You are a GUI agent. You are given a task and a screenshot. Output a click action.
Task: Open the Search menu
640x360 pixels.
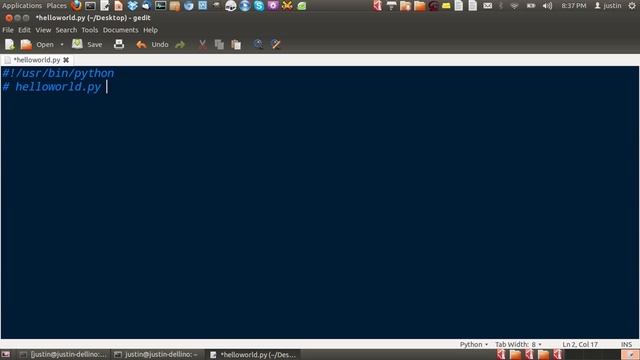(66, 30)
